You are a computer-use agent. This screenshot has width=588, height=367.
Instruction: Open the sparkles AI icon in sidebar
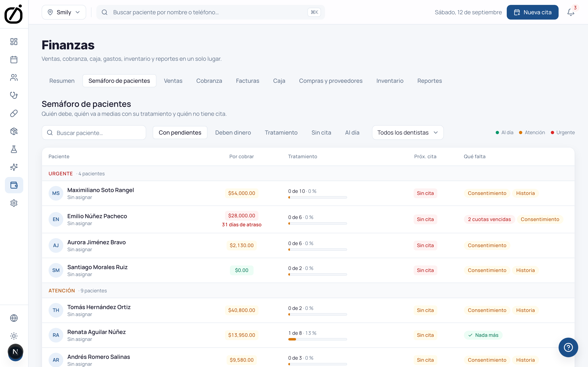point(14,167)
